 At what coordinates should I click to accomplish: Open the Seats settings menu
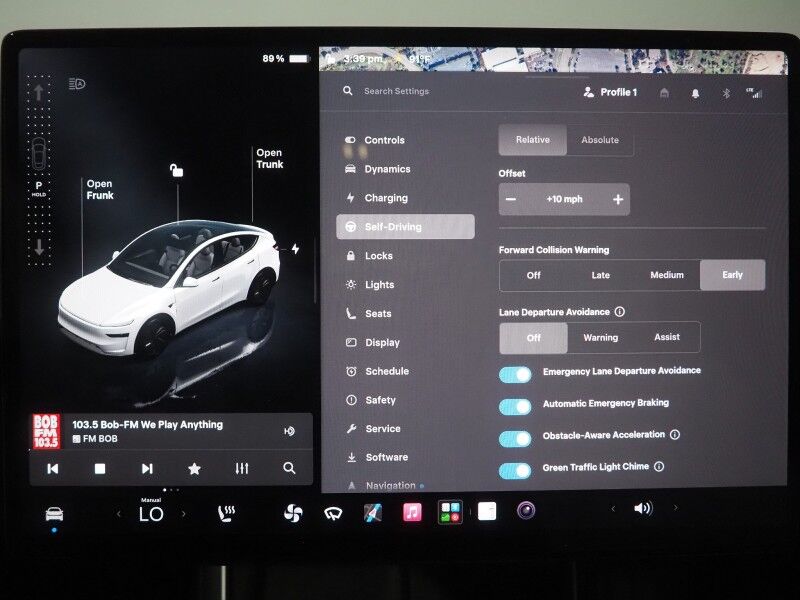click(368, 313)
